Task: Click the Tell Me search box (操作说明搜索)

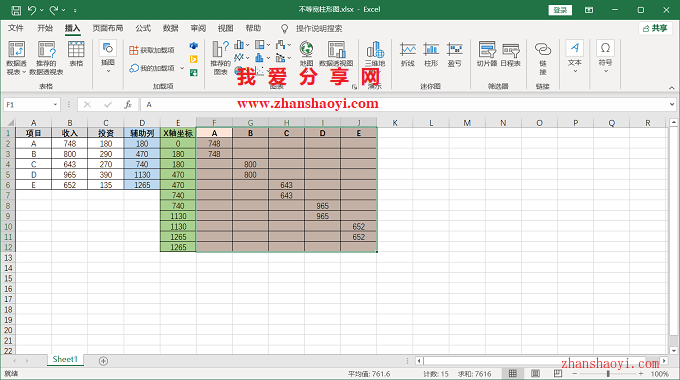Action: (x=319, y=29)
